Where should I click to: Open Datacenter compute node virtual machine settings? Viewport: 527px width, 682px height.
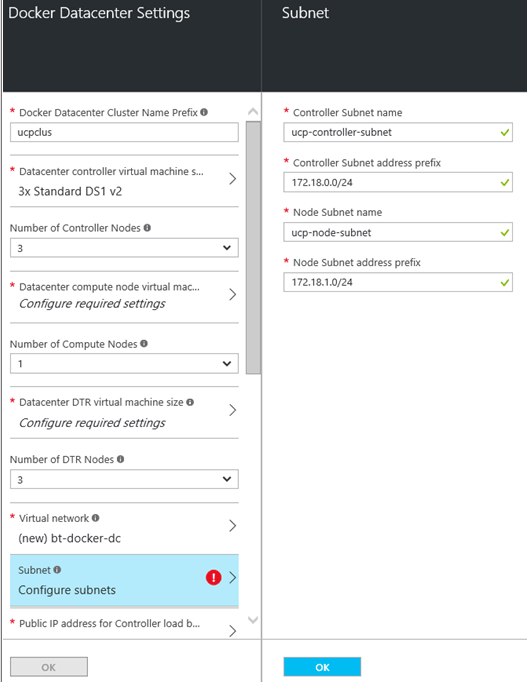pos(124,296)
